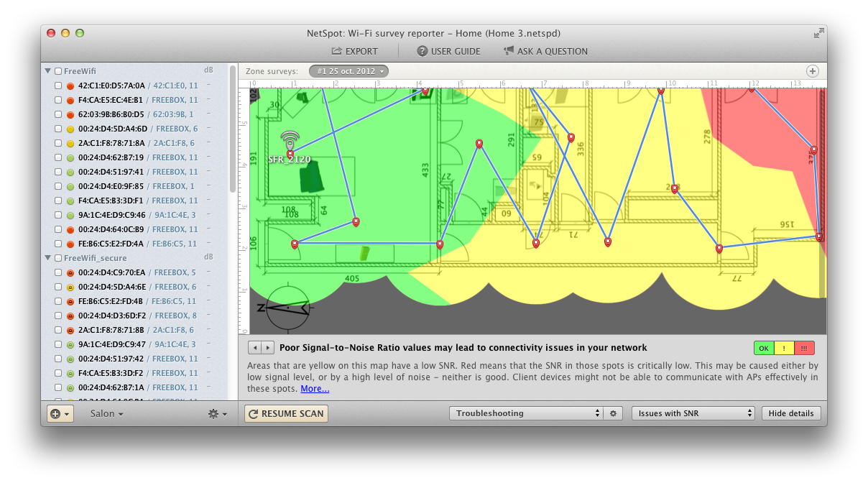
Task: Open the User Guide
Action: [448, 51]
